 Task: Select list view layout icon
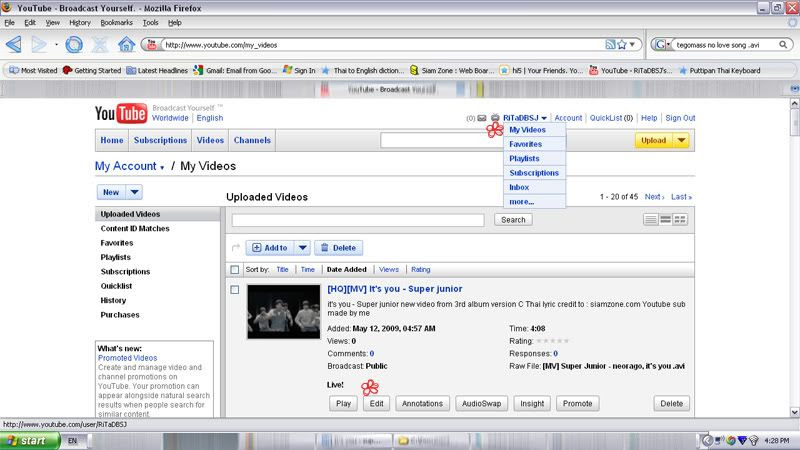pyautogui.click(x=651, y=219)
